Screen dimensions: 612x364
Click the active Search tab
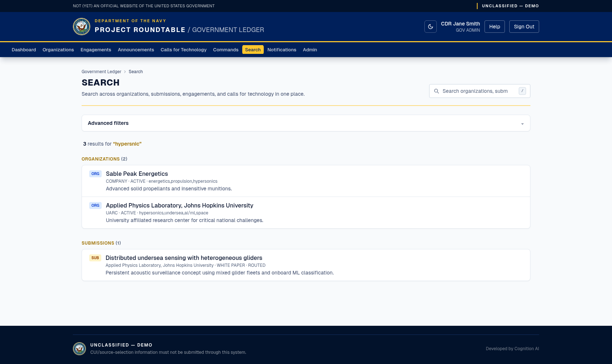tap(253, 50)
